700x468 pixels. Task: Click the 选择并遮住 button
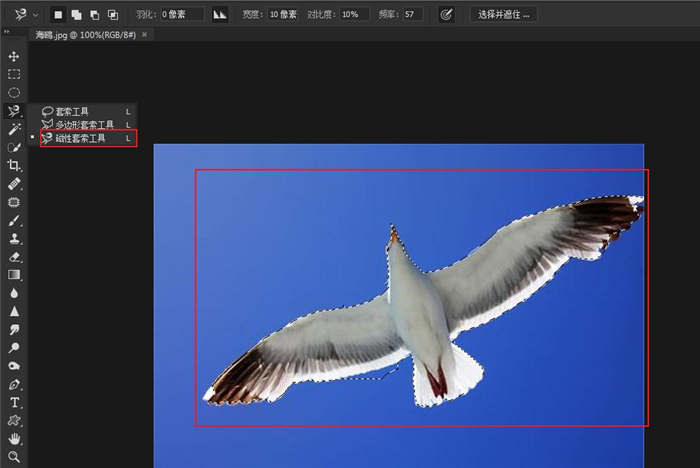point(505,15)
